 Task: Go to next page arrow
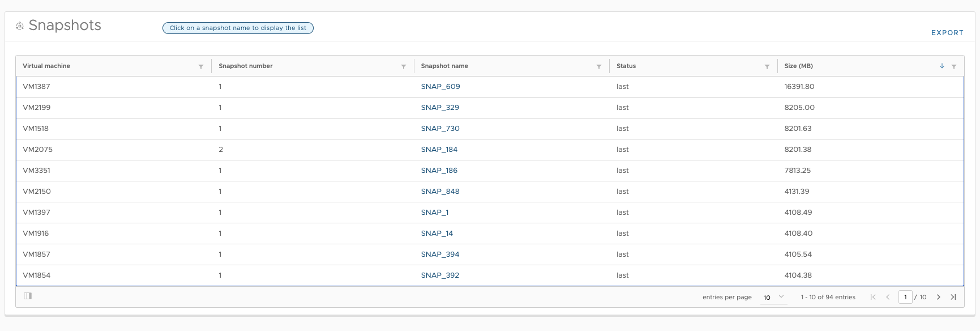click(939, 297)
